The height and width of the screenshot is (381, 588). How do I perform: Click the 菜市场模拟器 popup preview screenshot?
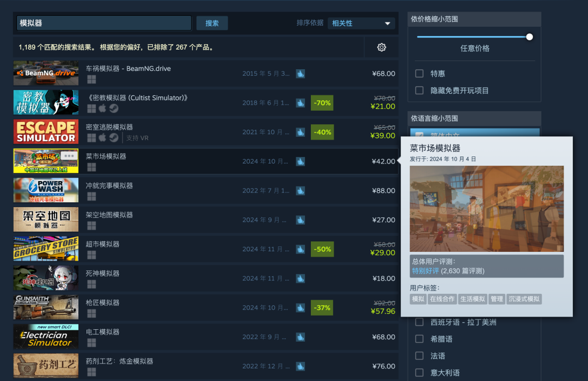pyautogui.click(x=487, y=209)
